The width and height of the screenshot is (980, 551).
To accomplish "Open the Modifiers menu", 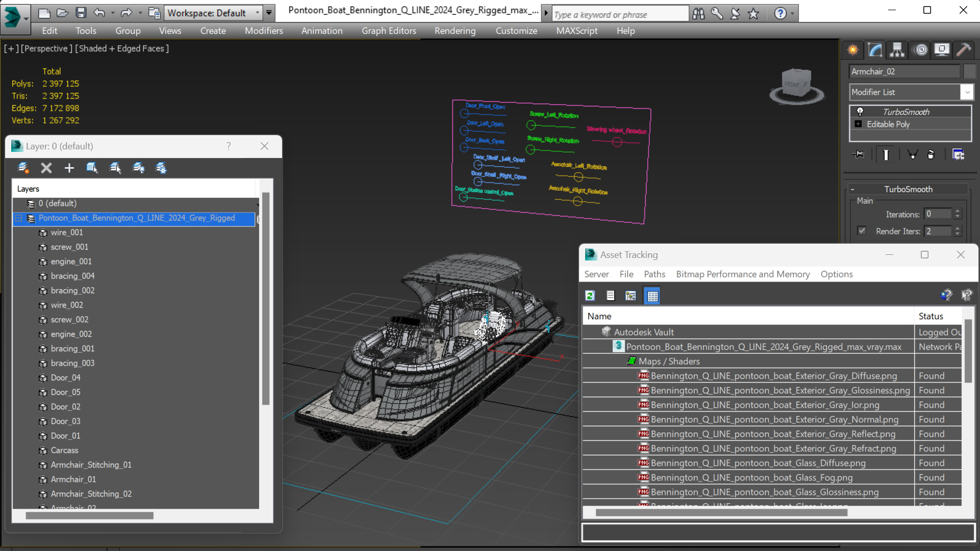I will coord(264,31).
